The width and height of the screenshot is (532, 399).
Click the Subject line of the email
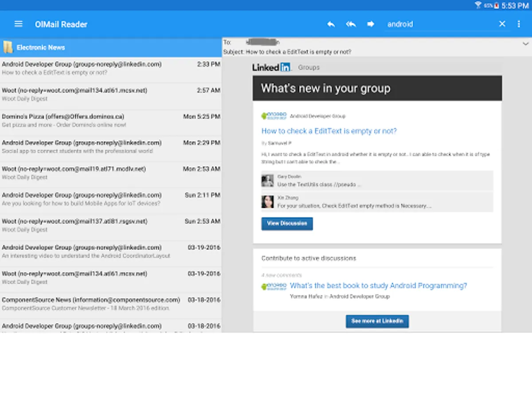(287, 52)
